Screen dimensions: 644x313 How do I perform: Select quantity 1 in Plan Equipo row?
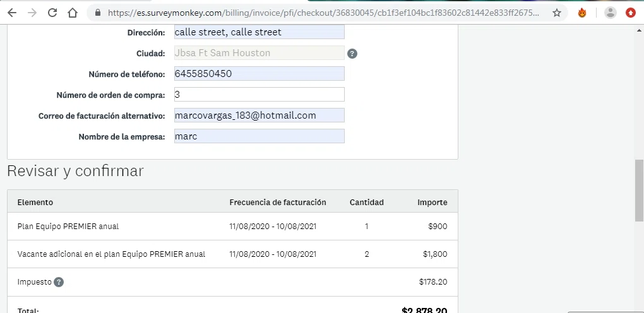[367, 227]
